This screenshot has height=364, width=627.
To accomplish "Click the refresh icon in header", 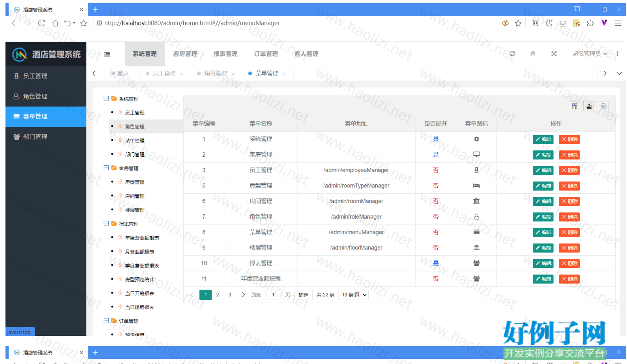I will click(512, 54).
